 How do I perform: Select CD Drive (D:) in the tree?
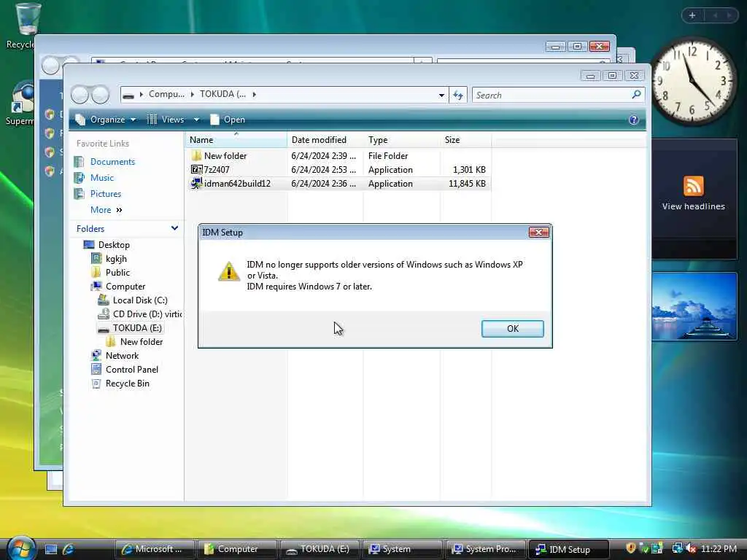tap(147, 314)
